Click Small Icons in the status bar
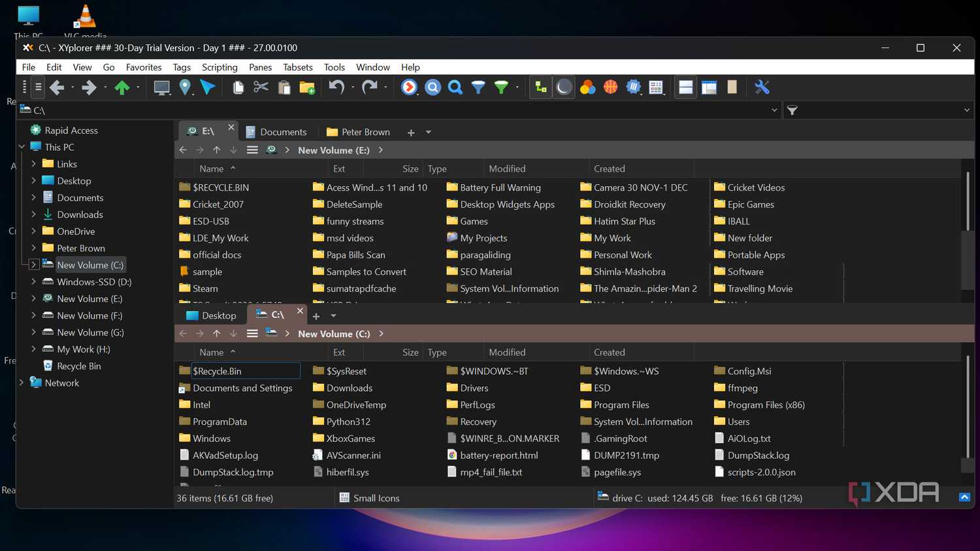Screen dimensions: 980x551 point(376,497)
